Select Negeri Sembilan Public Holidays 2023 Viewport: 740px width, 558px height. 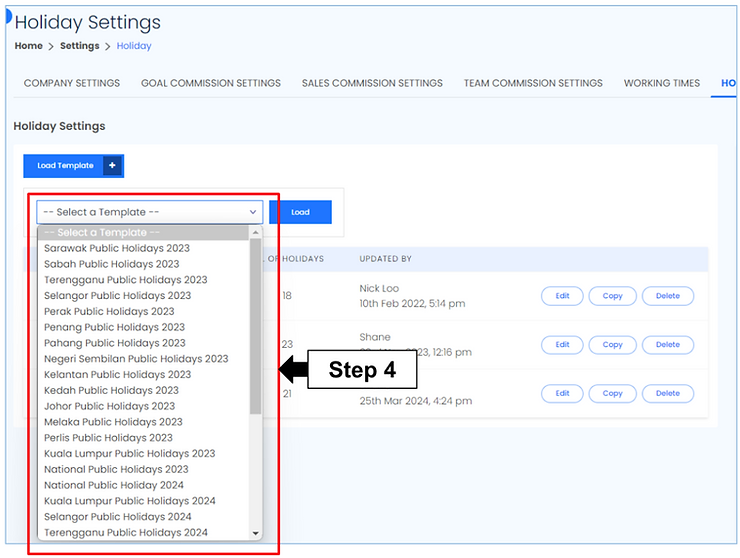[x=136, y=359]
